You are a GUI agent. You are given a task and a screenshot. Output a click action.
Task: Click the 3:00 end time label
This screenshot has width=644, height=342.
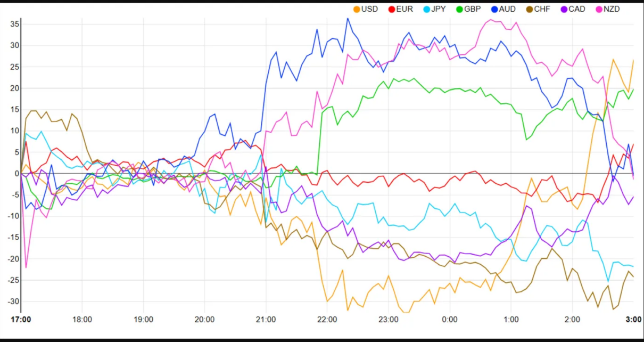coord(633,320)
